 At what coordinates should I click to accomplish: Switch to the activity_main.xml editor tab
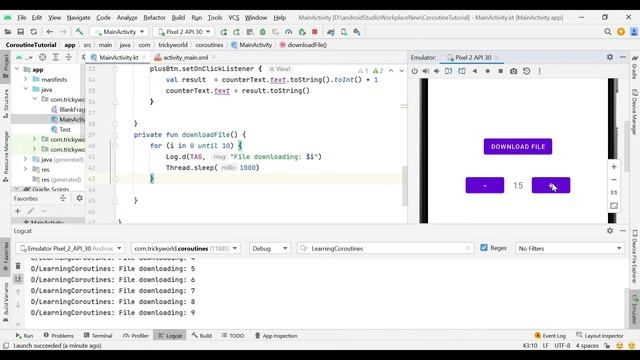(185, 58)
